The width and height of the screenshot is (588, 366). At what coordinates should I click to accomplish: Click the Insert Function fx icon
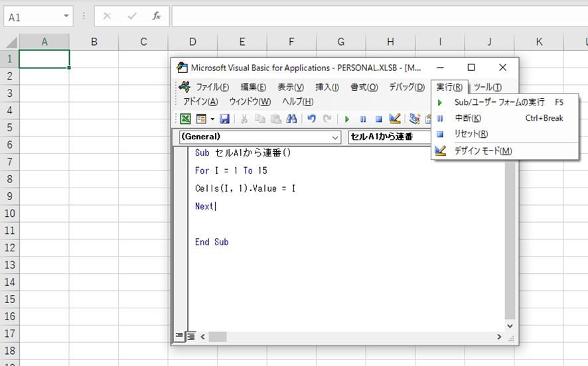point(157,16)
